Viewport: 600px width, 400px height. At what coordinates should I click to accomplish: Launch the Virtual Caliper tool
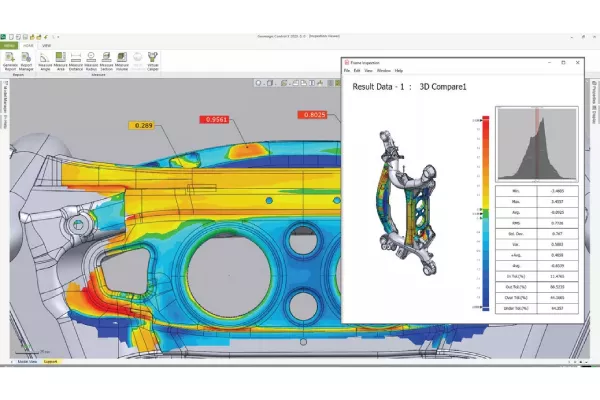click(153, 61)
